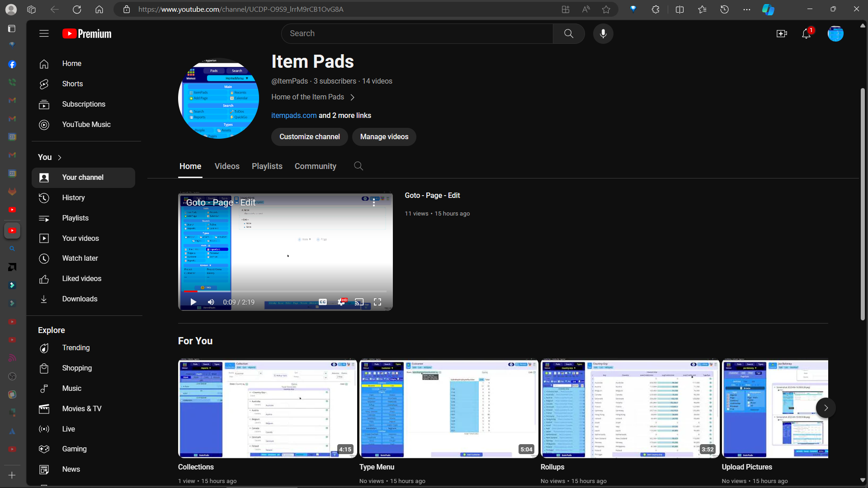Mute the featured video volume

(211, 302)
